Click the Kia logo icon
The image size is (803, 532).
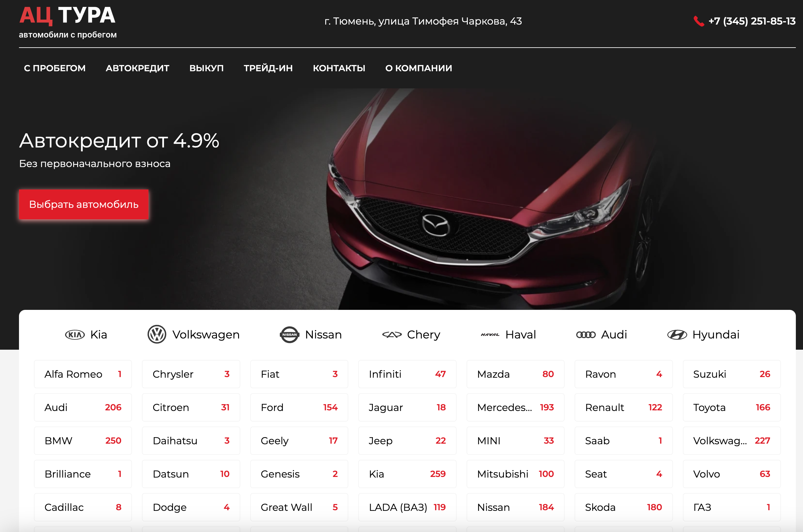(75, 335)
